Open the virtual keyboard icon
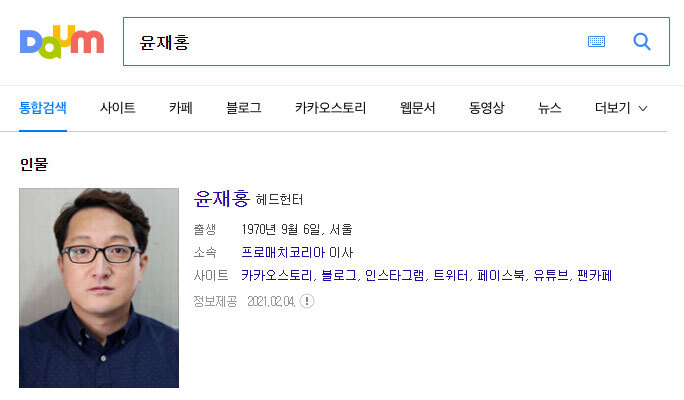The width and height of the screenshot is (684, 400). tap(596, 41)
